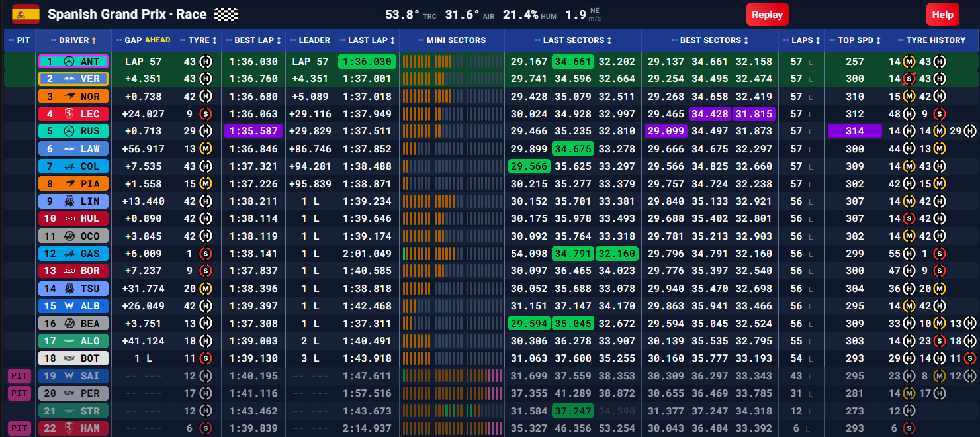This screenshot has width=980, height=437.
Task: Click the Alpine logo on COL's driver tag
Action: 69,166
